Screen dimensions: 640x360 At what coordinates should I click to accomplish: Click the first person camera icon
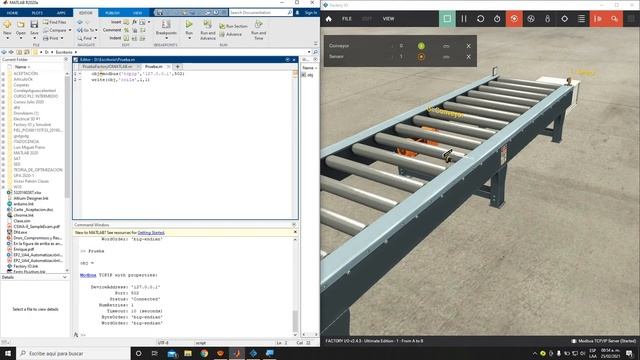(547, 19)
